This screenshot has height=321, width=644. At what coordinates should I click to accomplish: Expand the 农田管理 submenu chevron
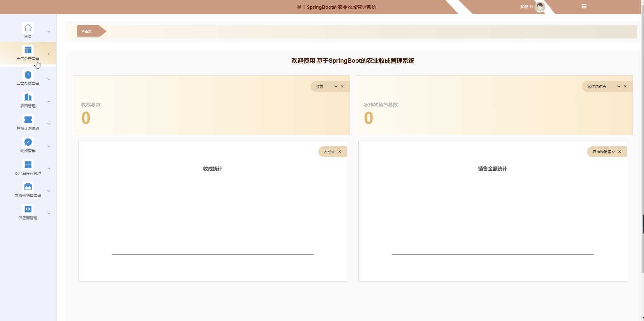(49, 101)
